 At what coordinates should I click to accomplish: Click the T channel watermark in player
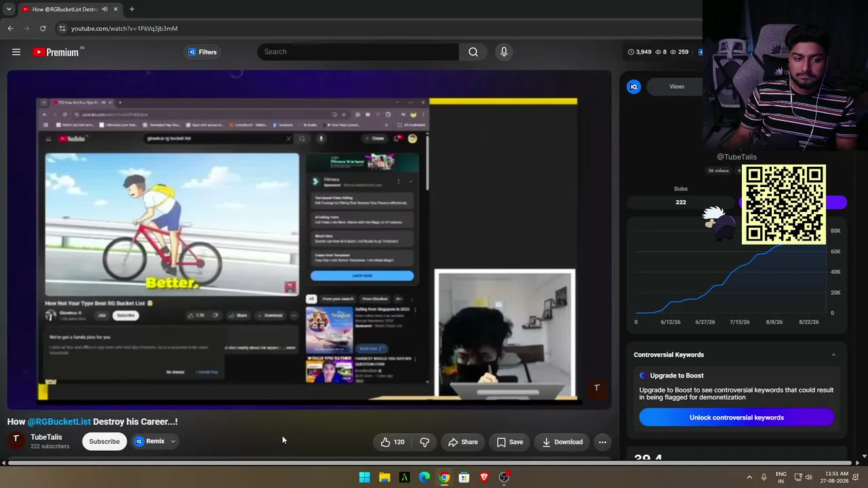pyautogui.click(x=597, y=388)
